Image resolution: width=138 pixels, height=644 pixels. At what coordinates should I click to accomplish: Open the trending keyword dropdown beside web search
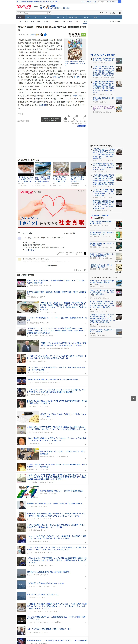tap(112, 2)
